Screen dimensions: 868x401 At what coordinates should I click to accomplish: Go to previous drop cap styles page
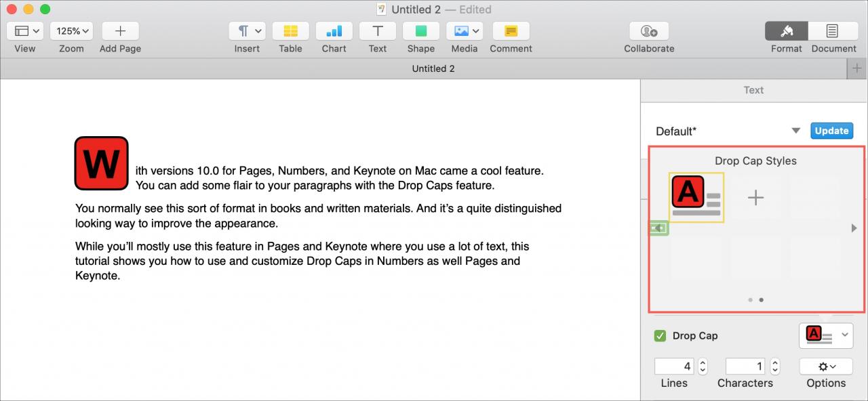(x=658, y=228)
